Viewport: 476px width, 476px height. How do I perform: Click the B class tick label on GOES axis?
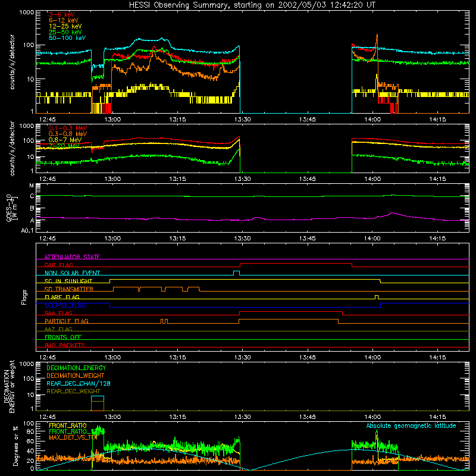[x=32, y=208]
